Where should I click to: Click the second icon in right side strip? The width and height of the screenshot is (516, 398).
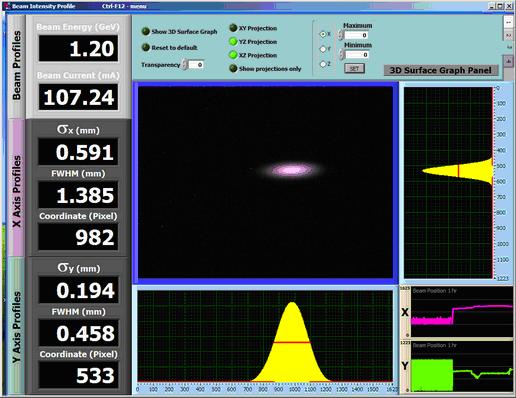(509, 35)
